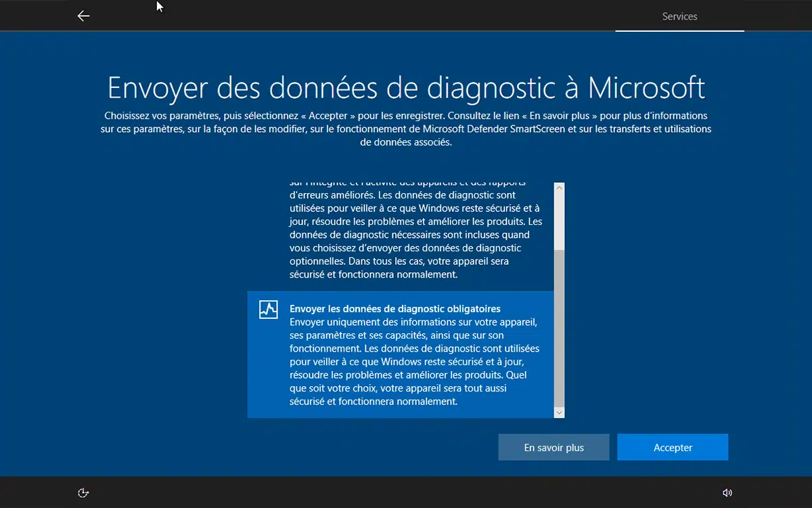Click the volume speaker icon
Viewport: 812px width, 508px height.
pos(727,492)
